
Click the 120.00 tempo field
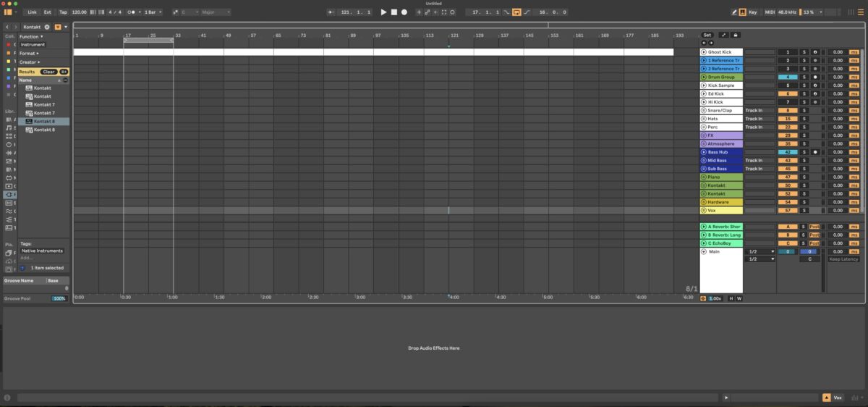click(79, 12)
